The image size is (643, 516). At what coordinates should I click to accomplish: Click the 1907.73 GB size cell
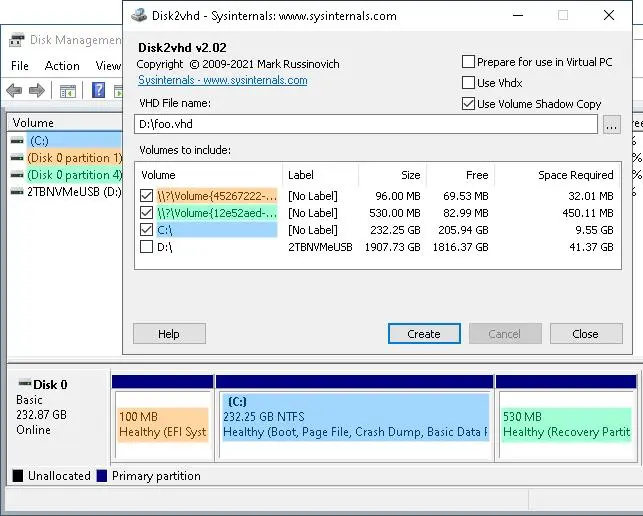click(x=392, y=247)
